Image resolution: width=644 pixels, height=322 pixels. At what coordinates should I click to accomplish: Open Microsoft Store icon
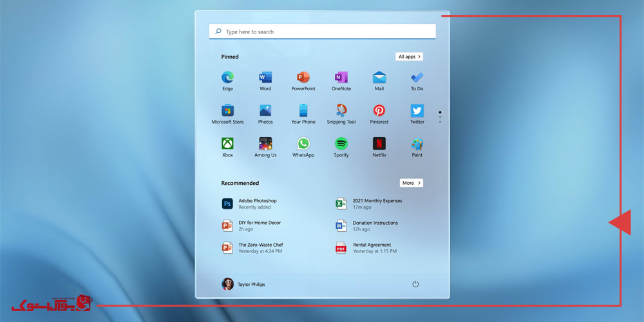click(x=227, y=111)
